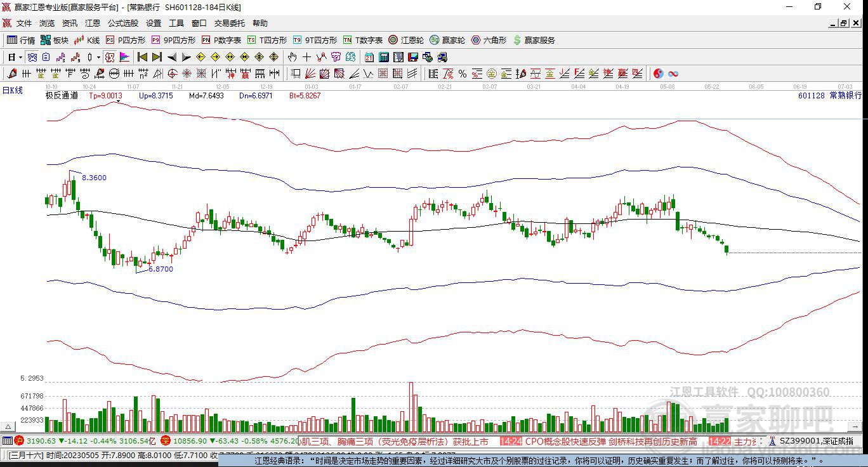Select the n² tool icon
Image resolution: width=868 pixels, height=467 pixels.
[x=143, y=74]
